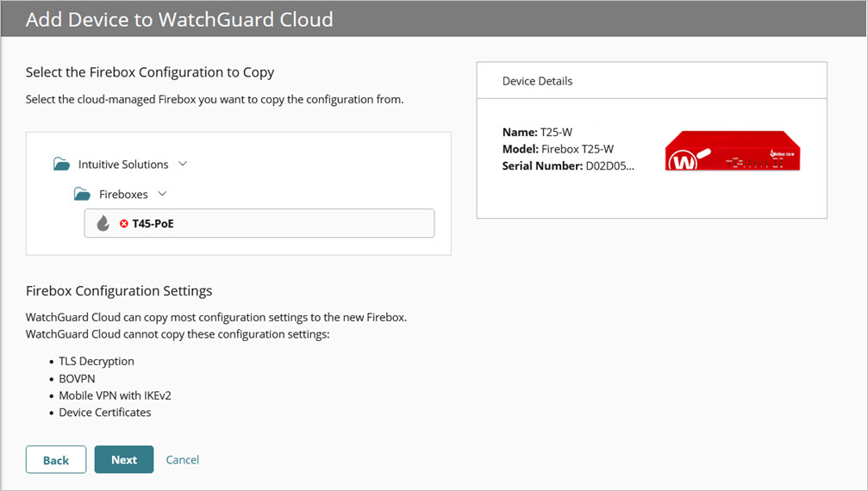
Task: Collapse the Intuitive Solutions chevron
Action: coord(183,164)
